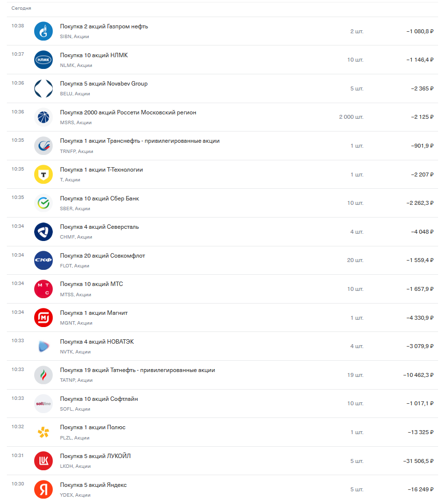Screen dimensions: 442x504
Task: Click the red Yandex Я logo
Action: [x=43, y=489]
